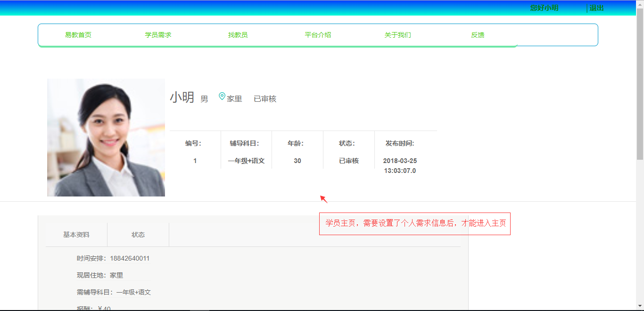Go to 学员需求 in the navigation bar
Screen dimensions: 644x311
(158, 35)
